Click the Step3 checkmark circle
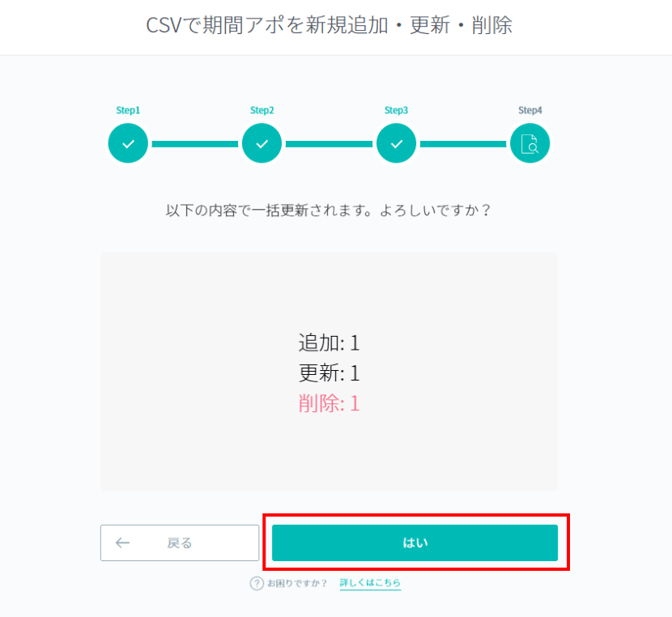This screenshot has height=617, width=672. coord(396,143)
